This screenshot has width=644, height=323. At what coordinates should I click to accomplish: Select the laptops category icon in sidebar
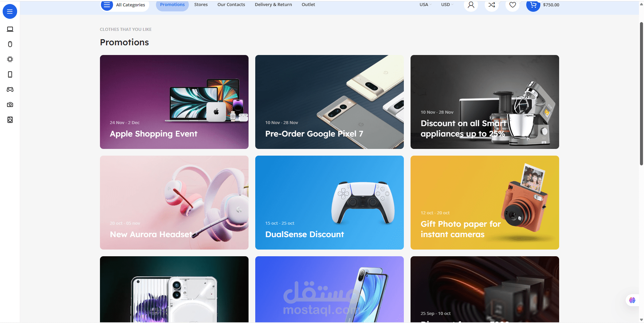(10, 29)
